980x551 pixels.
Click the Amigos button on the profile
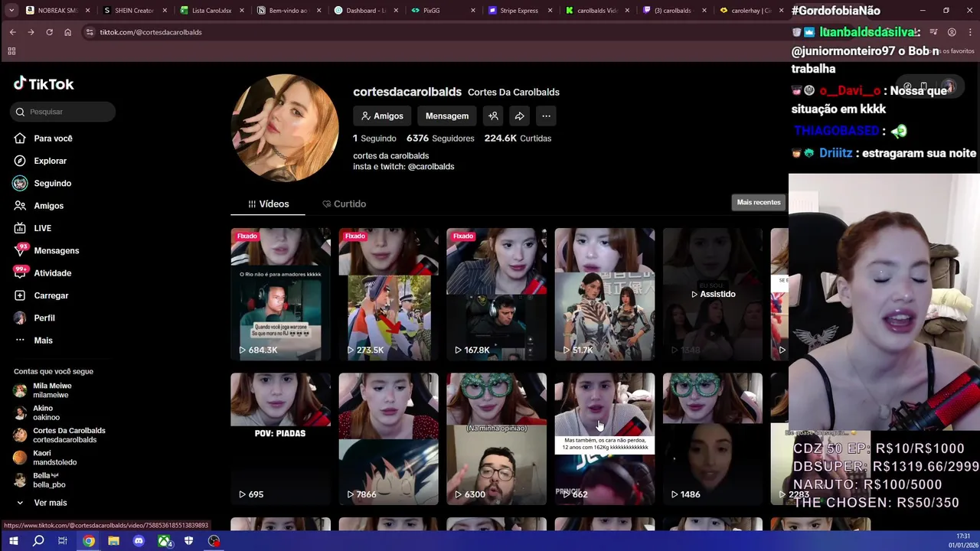click(382, 116)
